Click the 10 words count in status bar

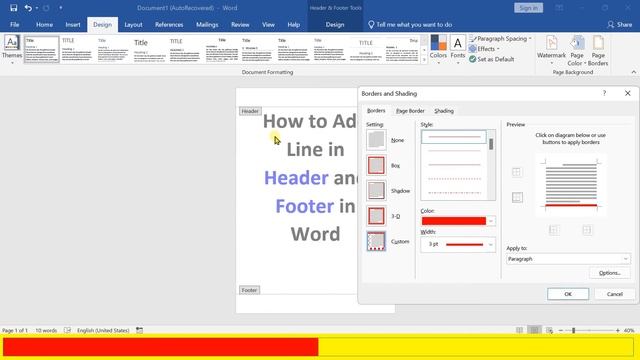coord(46,330)
